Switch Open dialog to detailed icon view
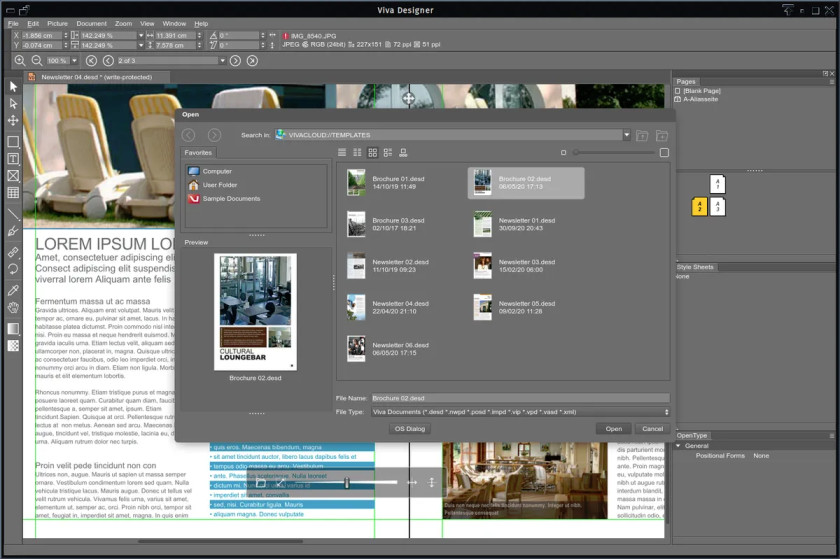The height and width of the screenshot is (559, 840). pos(388,153)
